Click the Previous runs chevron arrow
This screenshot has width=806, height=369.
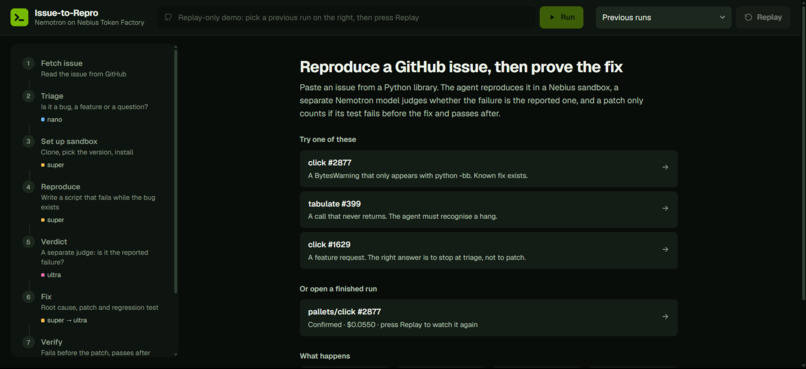(722, 17)
